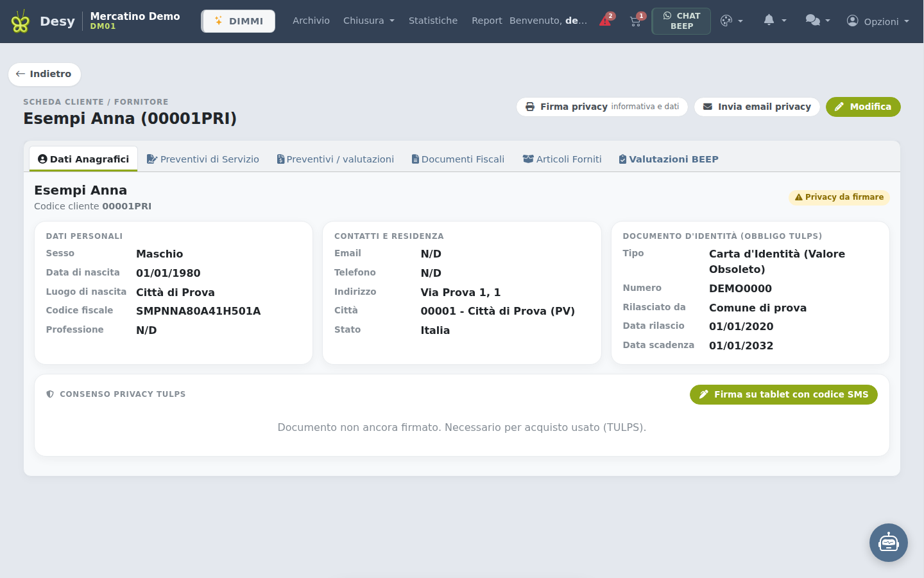This screenshot has height=578, width=924.
Task: Click Firma privacy informativa e dati
Action: tap(602, 107)
